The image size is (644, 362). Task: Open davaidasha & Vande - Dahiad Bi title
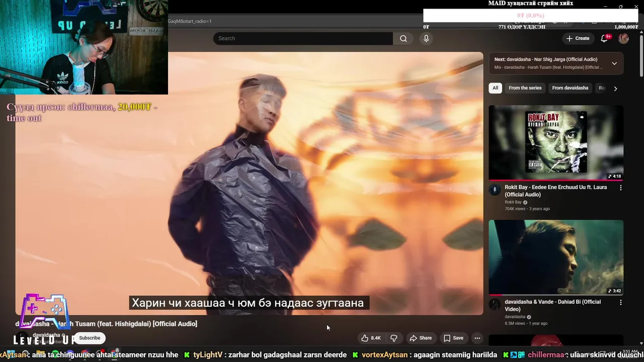552,305
